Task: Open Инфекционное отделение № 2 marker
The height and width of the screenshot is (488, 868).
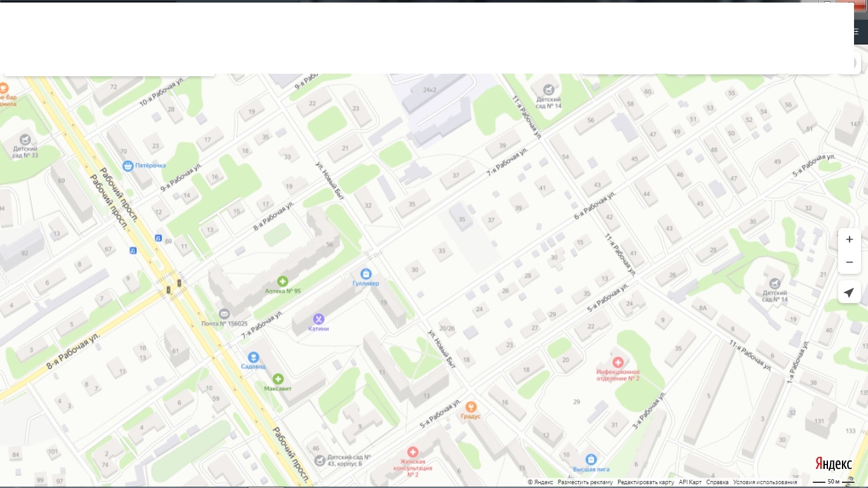Action: click(618, 362)
